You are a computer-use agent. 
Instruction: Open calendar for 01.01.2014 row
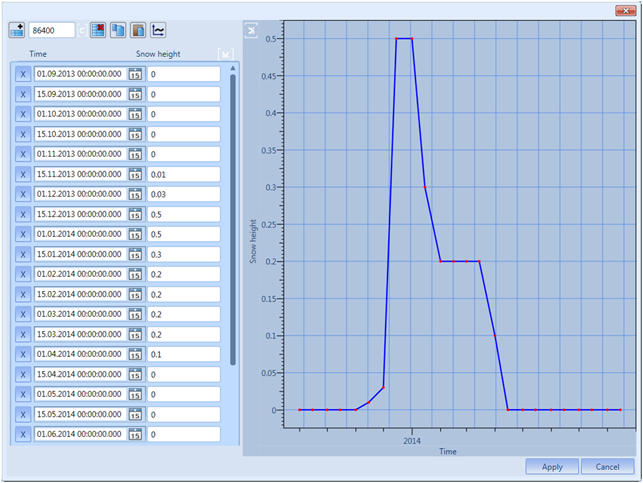coord(135,234)
